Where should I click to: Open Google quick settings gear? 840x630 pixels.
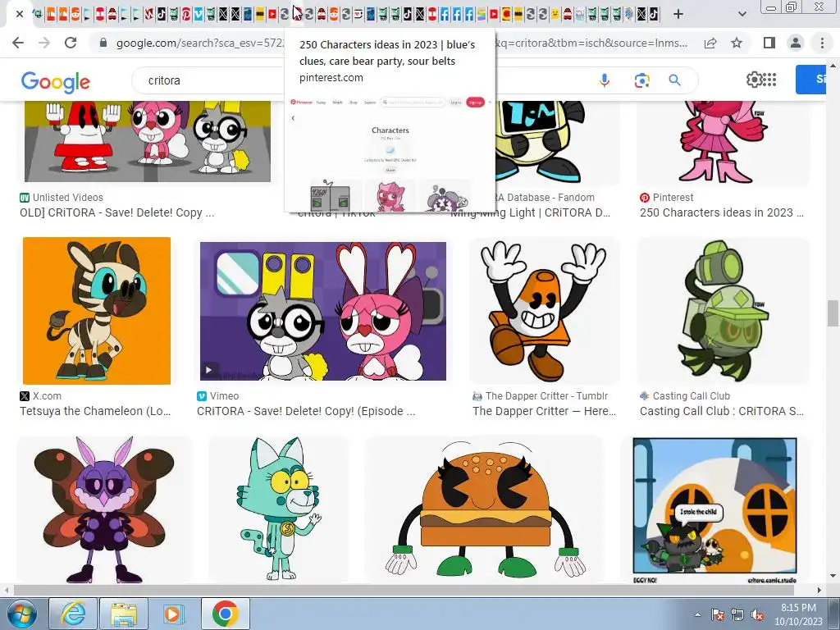pos(754,80)
